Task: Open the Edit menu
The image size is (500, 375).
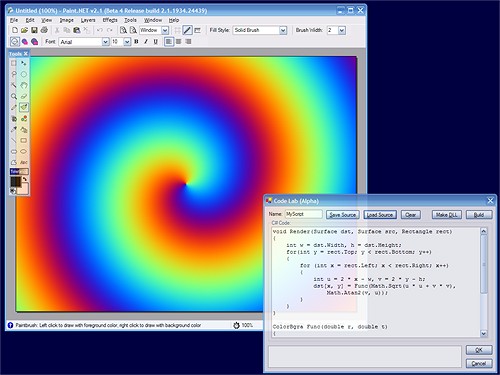Action: click(30, 20)
